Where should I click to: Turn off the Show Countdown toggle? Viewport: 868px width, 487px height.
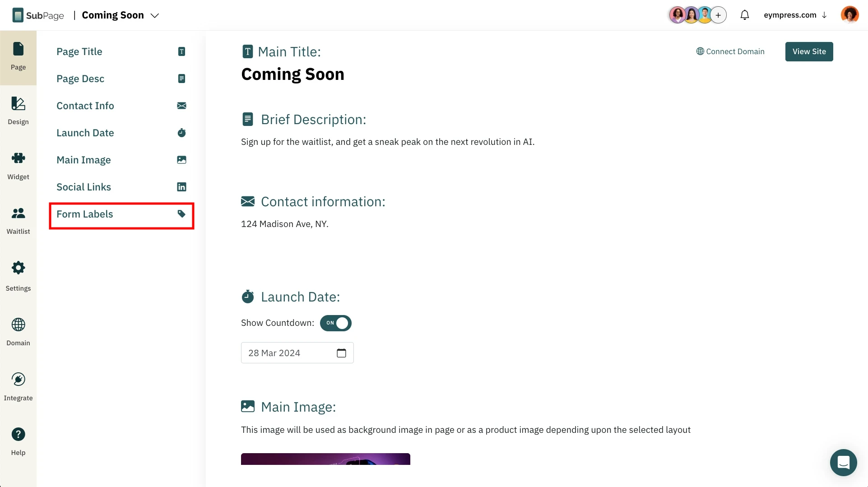tap(335, 323)
